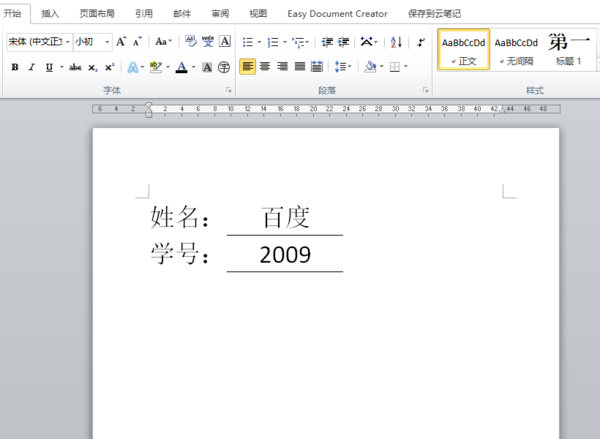Toggle Center alignment

(x=265, y=67)
